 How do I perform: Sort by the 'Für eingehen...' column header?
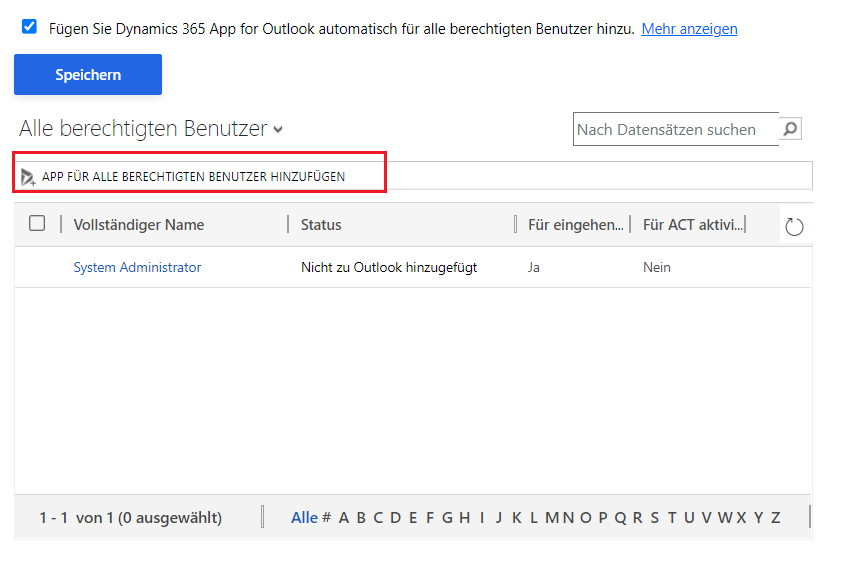(x=575, y=224)
